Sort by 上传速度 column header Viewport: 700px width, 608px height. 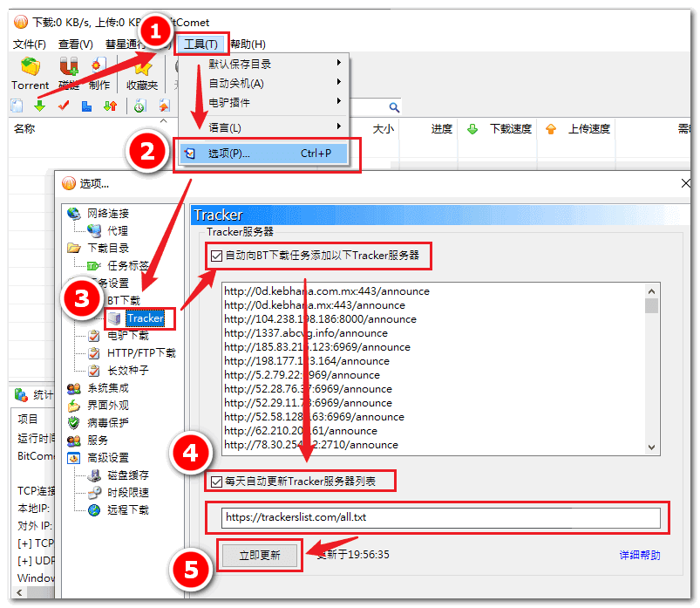pos(588,129)
